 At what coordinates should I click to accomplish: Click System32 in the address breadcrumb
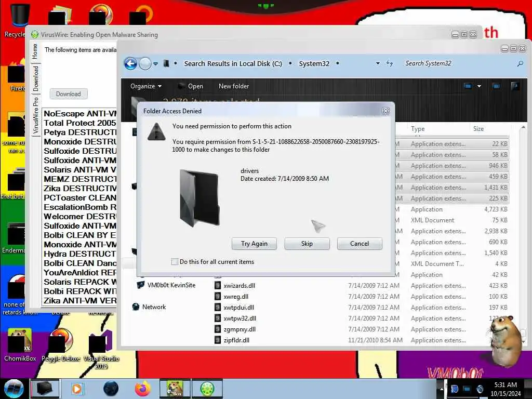click(314, 63)
